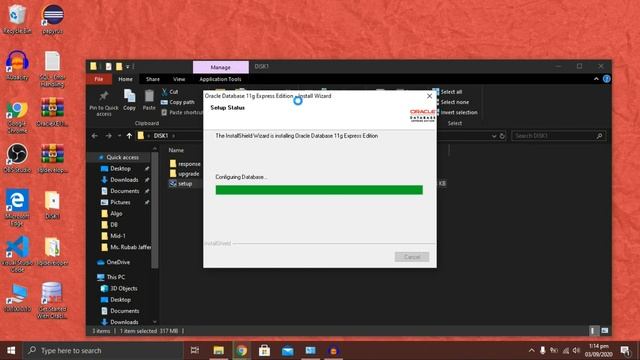Go up one folder with the up arrow
Viewport: 640px width, 360px height.
click(x=129, y=136)
